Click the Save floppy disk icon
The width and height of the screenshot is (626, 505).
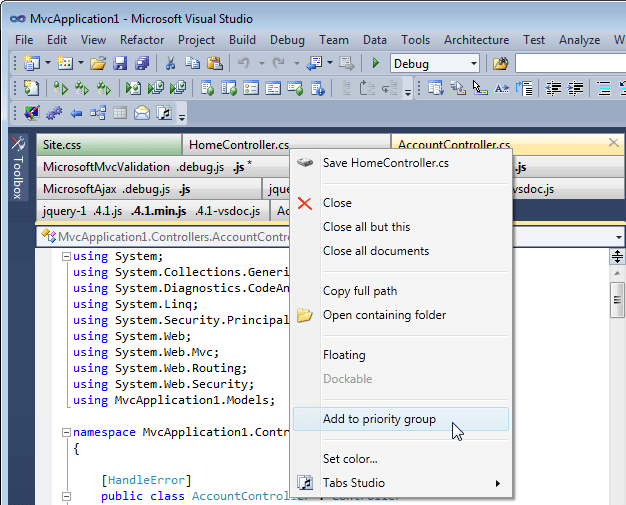[120, 63]
